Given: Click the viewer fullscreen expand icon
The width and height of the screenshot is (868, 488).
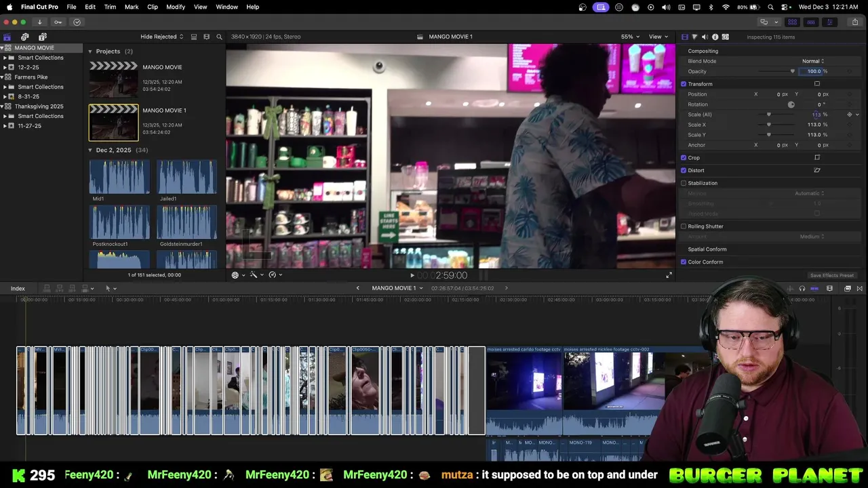Looking at the screenshot, I should 669,274.
